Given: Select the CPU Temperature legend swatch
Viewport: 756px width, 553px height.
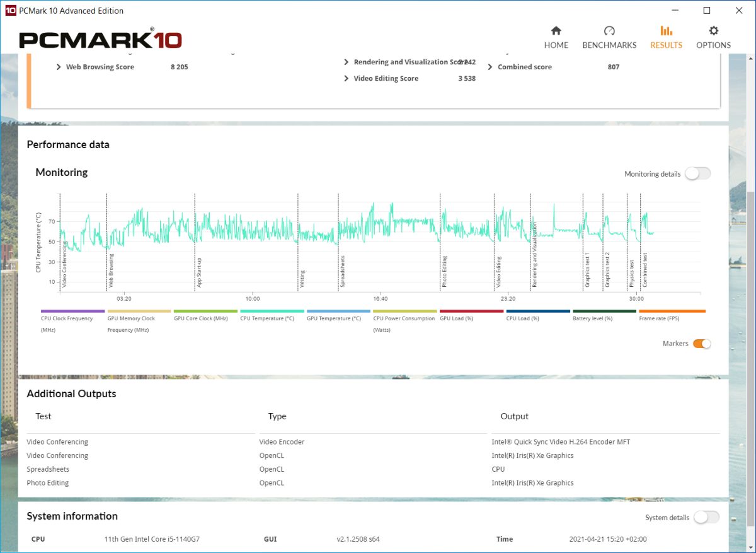Looking at the screenshot, I should (x=272, y=311).
